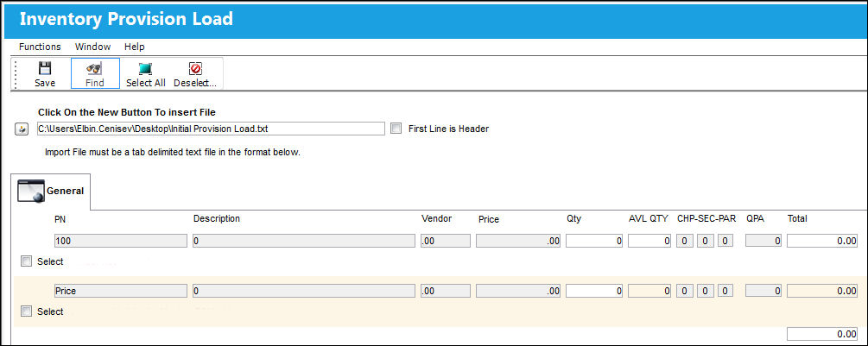Click 'Click On the New Button' instruction text
The image size is (868, 346).
click(127, 112)
